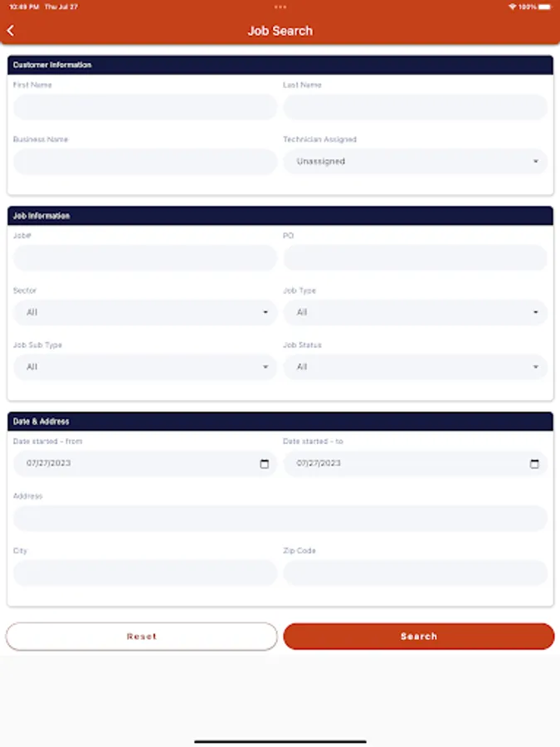Tap the Wi-Fi status icon
Screen dimensions: 560x747
click(x=512, y=7)
